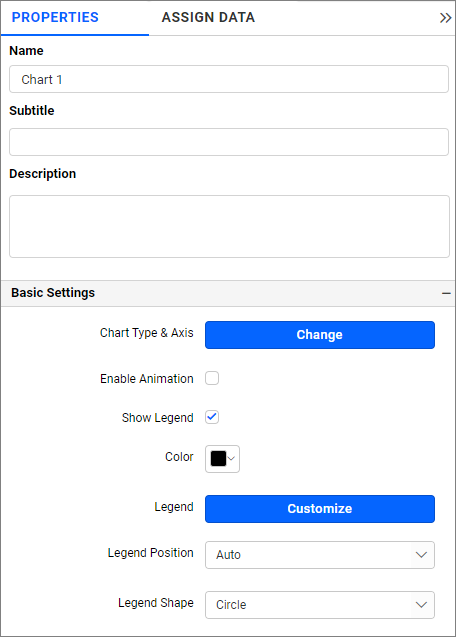Focus the Name field containing Chart 1

pos(229,79)
